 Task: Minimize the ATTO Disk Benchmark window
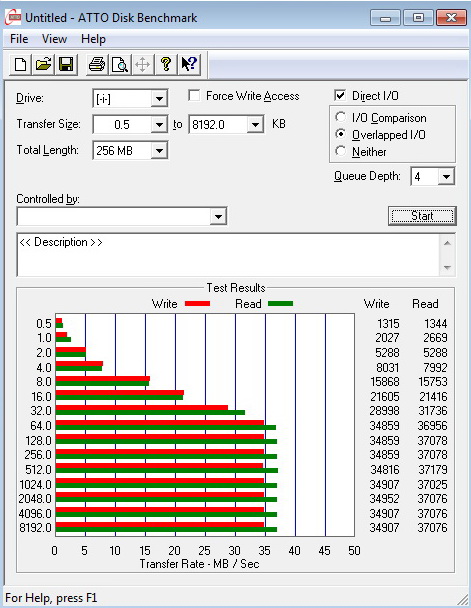coord(385,18)
